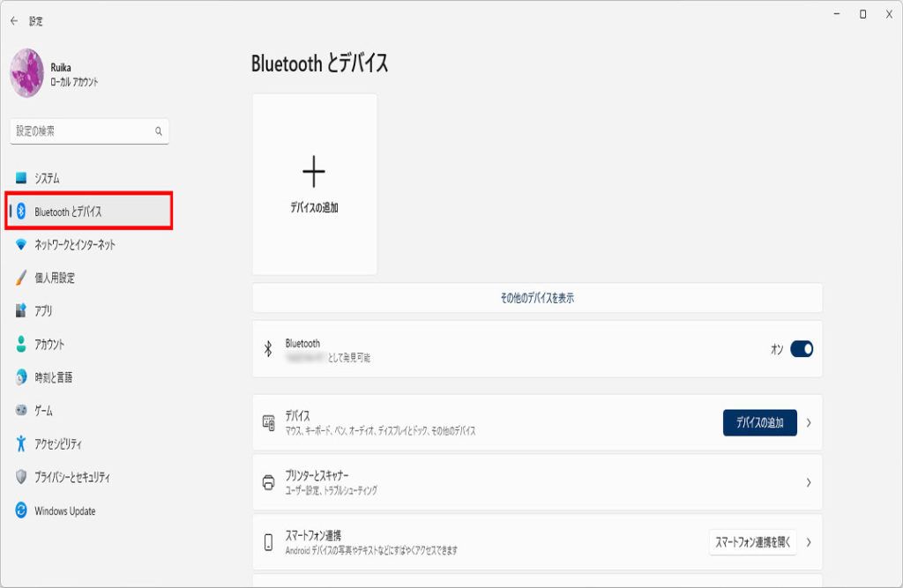Click the Windows Update icon
This screenshot has height=588, width=903.
[x=21, y=511]
